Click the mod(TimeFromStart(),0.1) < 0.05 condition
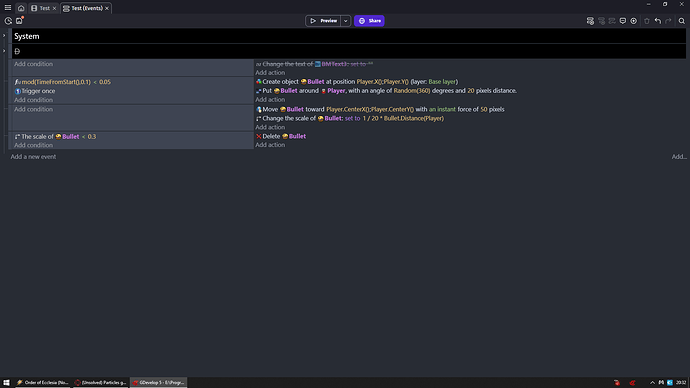 (x=62, y=82)
